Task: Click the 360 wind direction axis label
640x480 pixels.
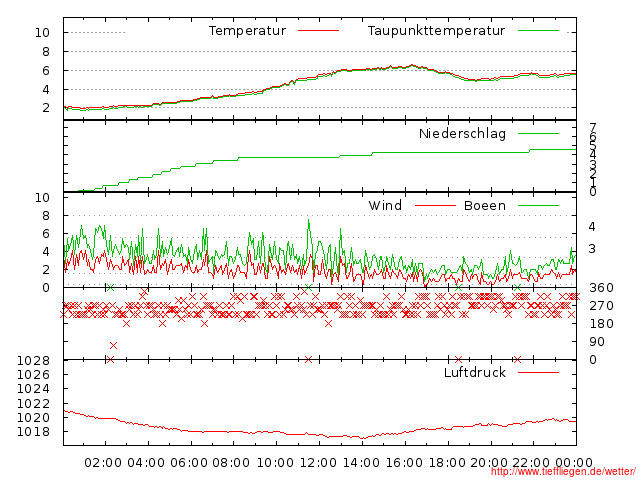Action: (x=601, y=288)
